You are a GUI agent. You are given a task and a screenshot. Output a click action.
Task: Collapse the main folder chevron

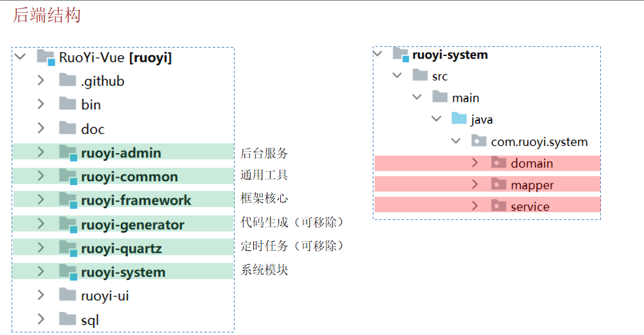(x=417, y=97)
